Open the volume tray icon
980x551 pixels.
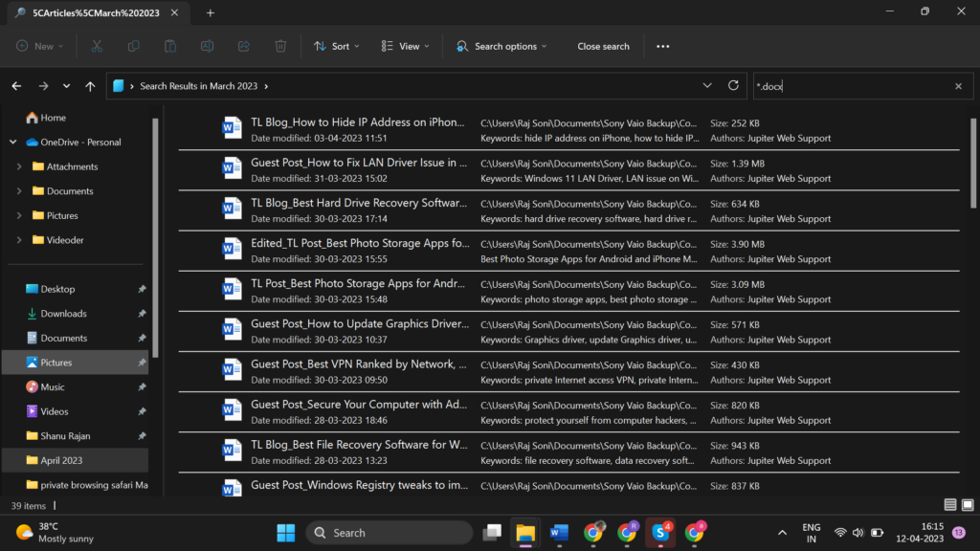pyautogui.click(x=858, y=533)
